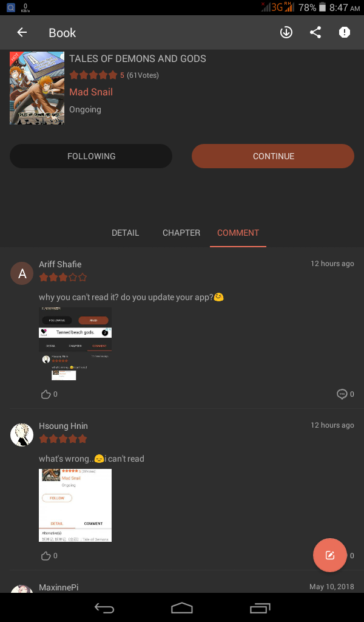Like Ariff Shafie's comment with thumbs-up
The image size is (364, 622).
(x=46, y=394)
